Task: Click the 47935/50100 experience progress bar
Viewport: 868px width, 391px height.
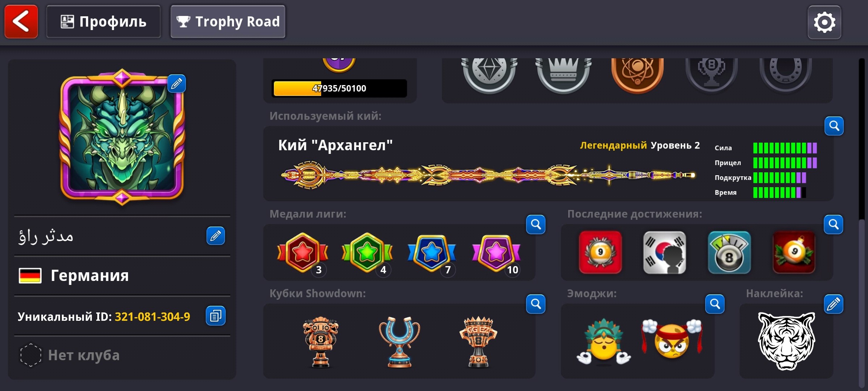Action: [339, 88]
